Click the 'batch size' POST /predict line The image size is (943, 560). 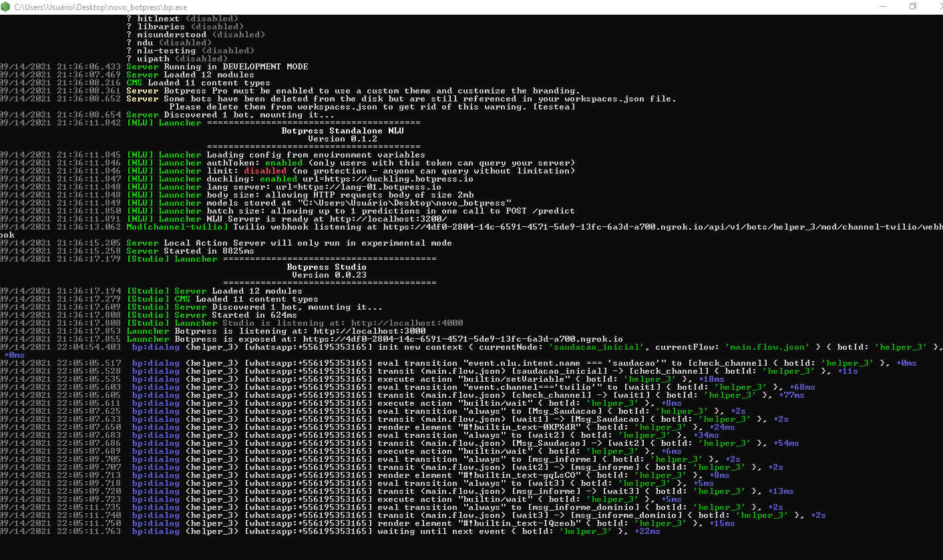pos(391,211)
